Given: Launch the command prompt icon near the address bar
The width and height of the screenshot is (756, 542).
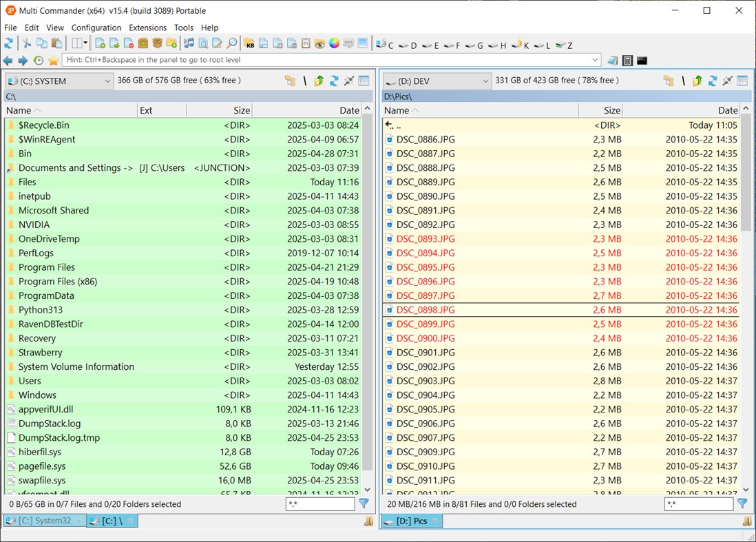Looking at the screenshot, I should coord(641,60).
